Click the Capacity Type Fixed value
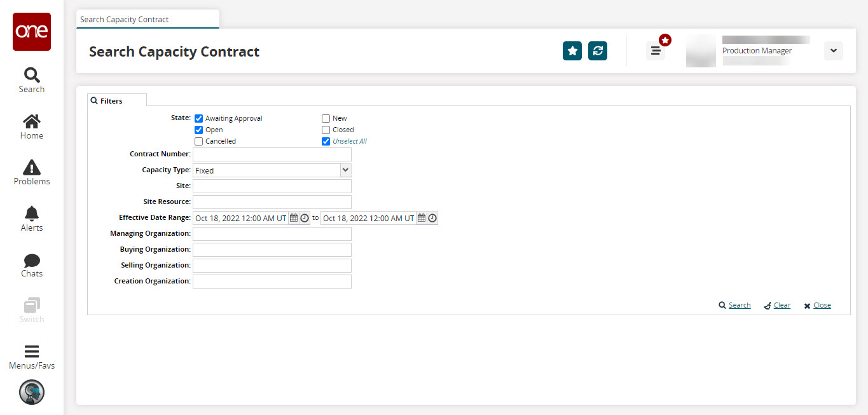The image size is (868, 415). (266, 170)
